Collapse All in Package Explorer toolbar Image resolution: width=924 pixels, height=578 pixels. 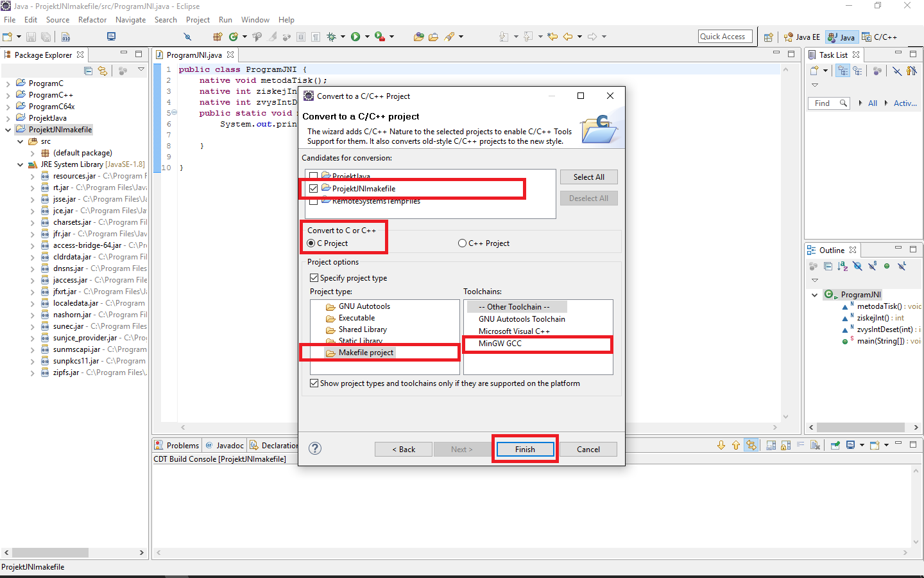pos(89,71)
